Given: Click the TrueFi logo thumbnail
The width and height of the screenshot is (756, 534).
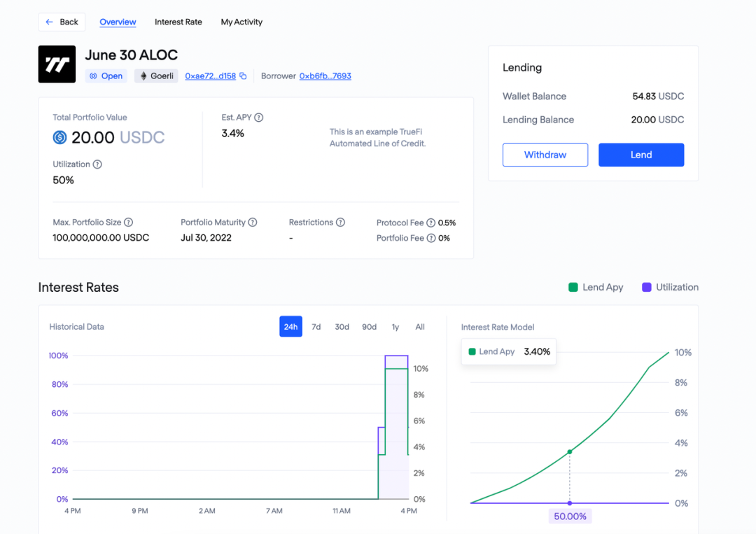Looking at the screenshot, I should pos(57,64).
